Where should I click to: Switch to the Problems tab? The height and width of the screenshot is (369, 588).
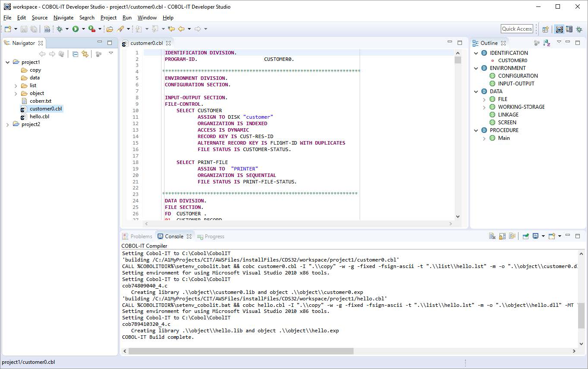coord(137,237)
